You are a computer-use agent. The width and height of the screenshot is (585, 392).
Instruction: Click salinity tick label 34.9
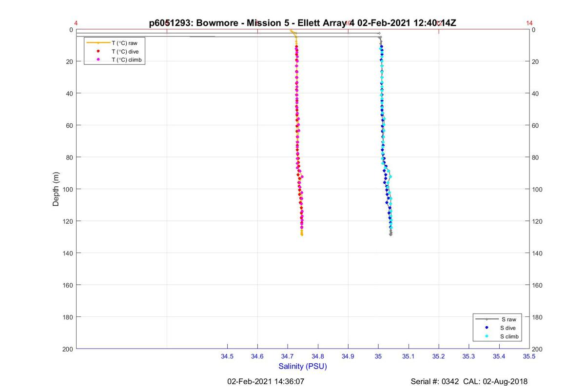348,357
